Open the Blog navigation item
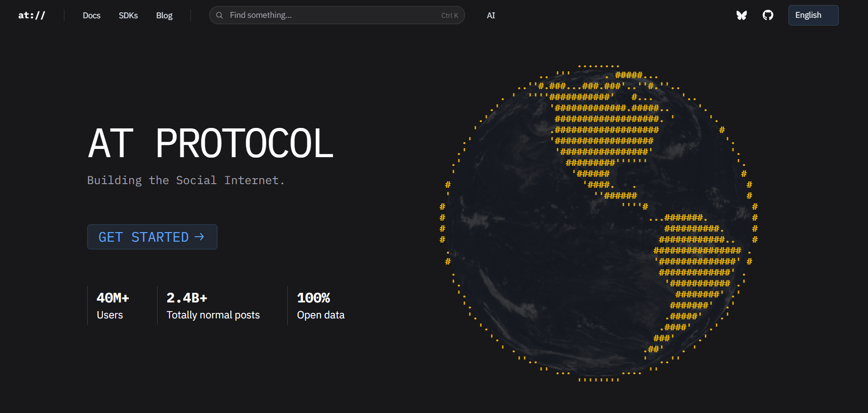Image resolution: width=868 pixels, height=413 pixels. click(164, 15)
